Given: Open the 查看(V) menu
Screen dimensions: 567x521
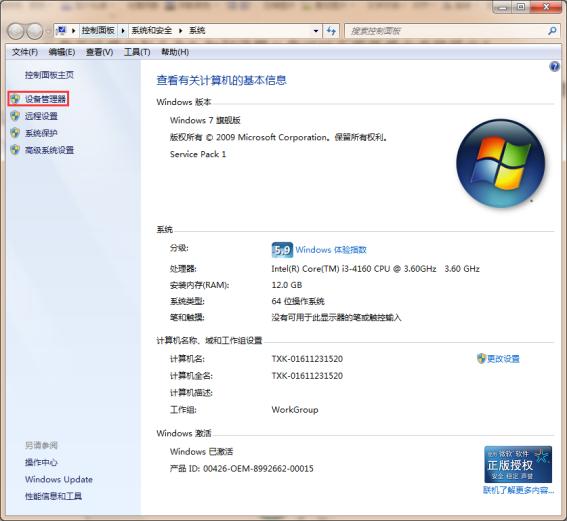Looking at the screenshot, I should pos(99,52).
